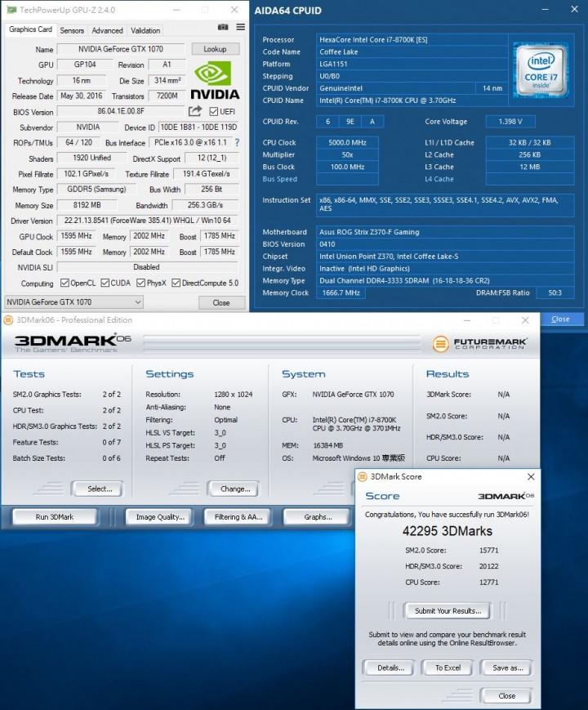Toggle the CUDA checkbox
Image resolution: width=588 pixels, height=710 pixels.
tap(105, 283)
